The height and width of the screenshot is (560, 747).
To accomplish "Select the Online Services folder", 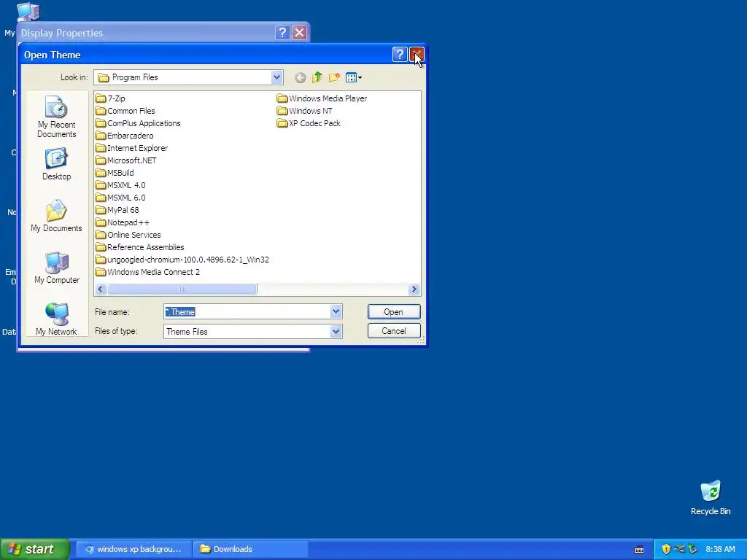I will pyautogui.click(x=128, y=235).
